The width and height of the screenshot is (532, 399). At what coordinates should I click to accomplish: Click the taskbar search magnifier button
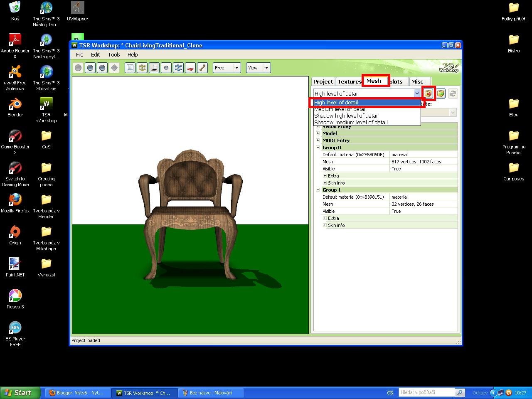460,392
